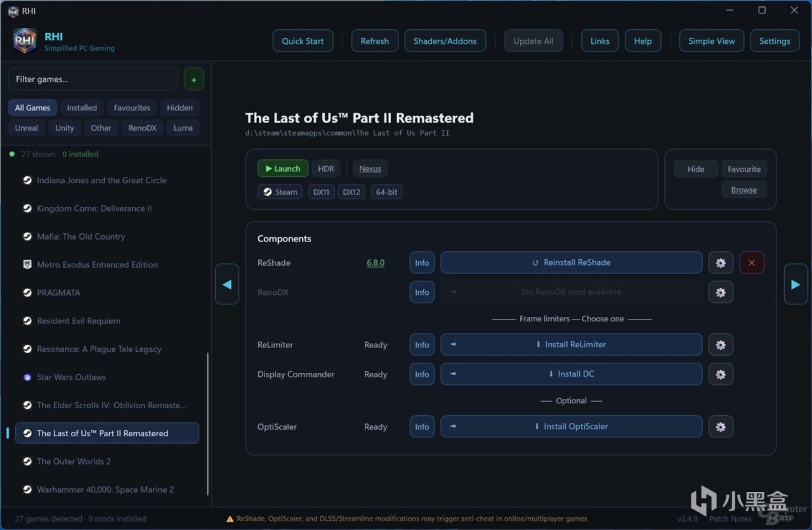Open Info for ReShade

tap(422, 262)
